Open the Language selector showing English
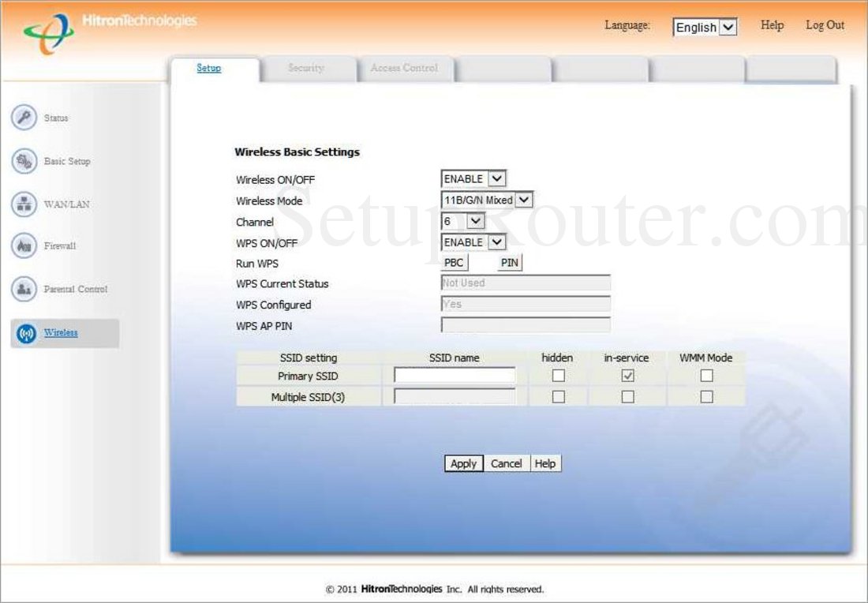The image size is (868, 603). [x=703, y=27]
